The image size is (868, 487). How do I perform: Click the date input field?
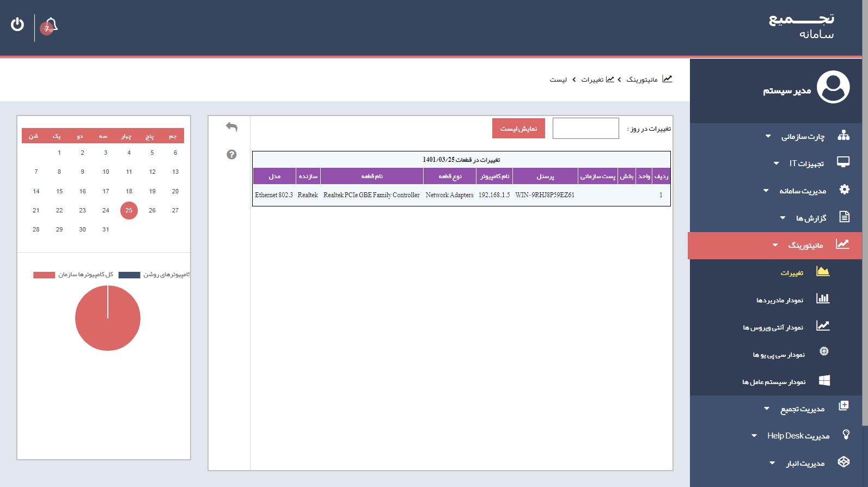click(x=585, y=129)
